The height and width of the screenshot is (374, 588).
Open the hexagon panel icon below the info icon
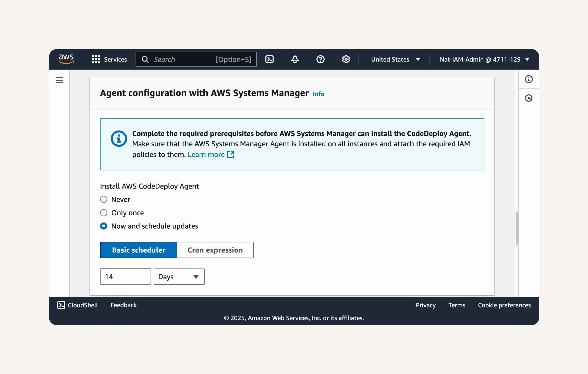pos(529,98)
